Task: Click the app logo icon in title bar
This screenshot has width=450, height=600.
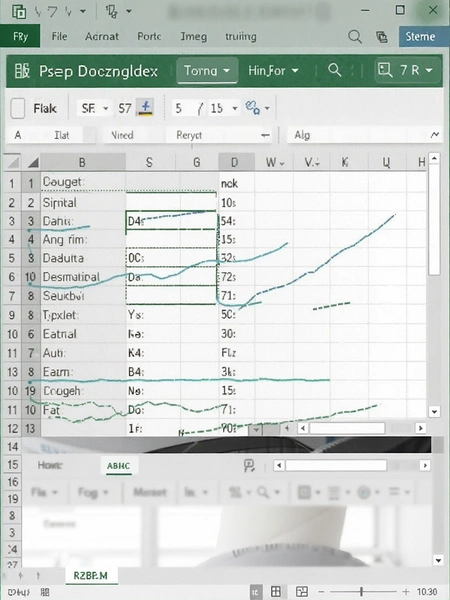Action: point(18,12)
